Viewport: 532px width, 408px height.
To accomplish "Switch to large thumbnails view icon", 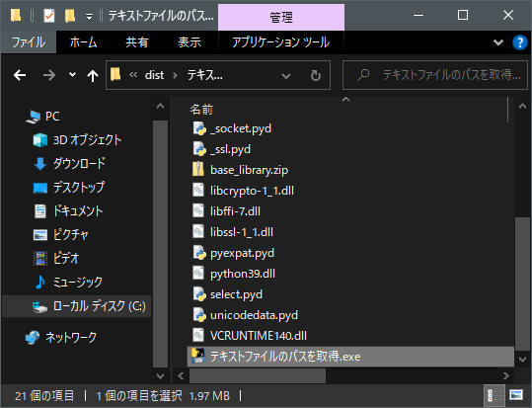I will 516,395.
